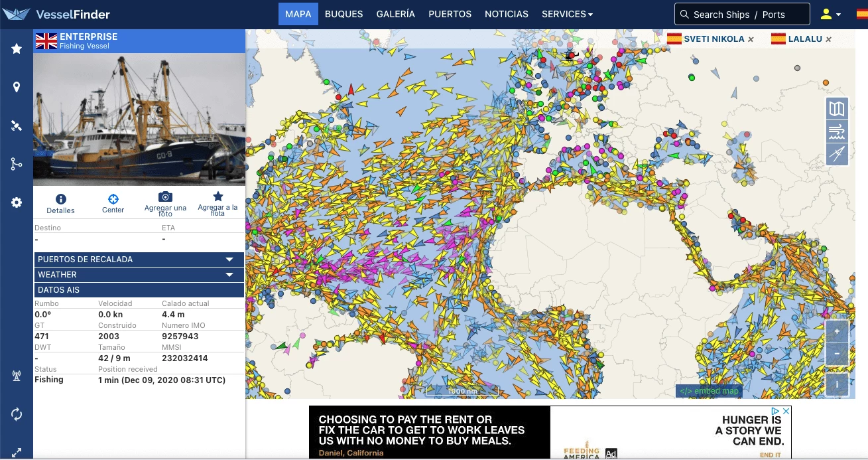The height and width of the screenshot is (460, 868).
Task: Expand the PUERTOS DE RECALADA section
Action: point(139,260)
